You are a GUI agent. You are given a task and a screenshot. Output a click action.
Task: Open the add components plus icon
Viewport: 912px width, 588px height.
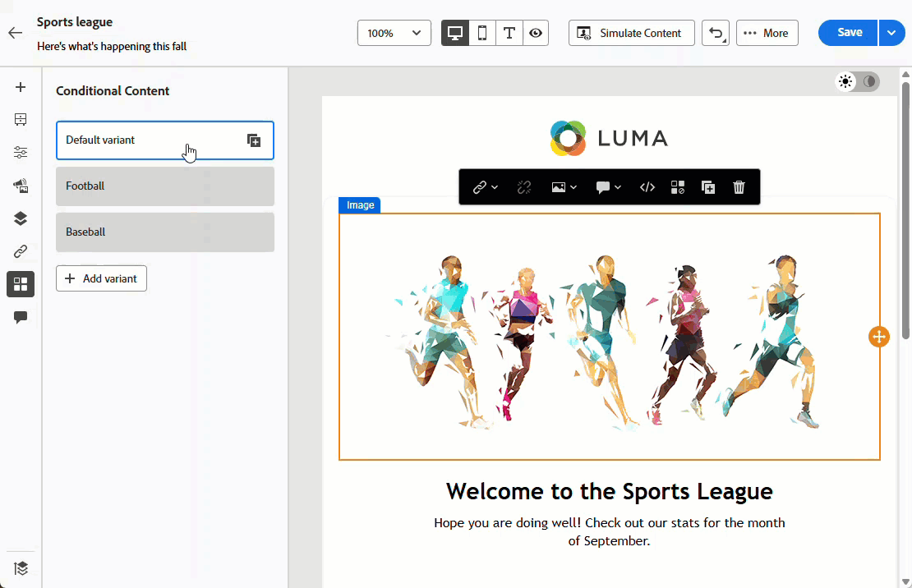pos(21,87)
